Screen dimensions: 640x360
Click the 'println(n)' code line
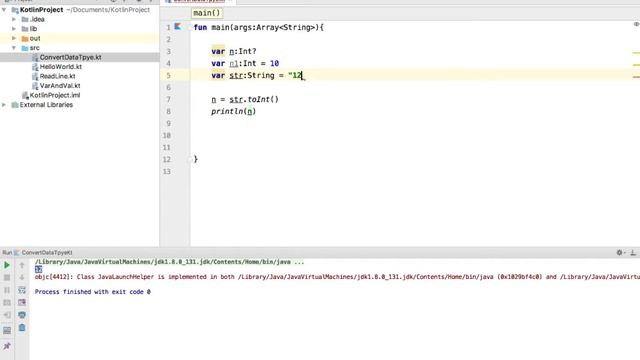[x=233, y=111]
